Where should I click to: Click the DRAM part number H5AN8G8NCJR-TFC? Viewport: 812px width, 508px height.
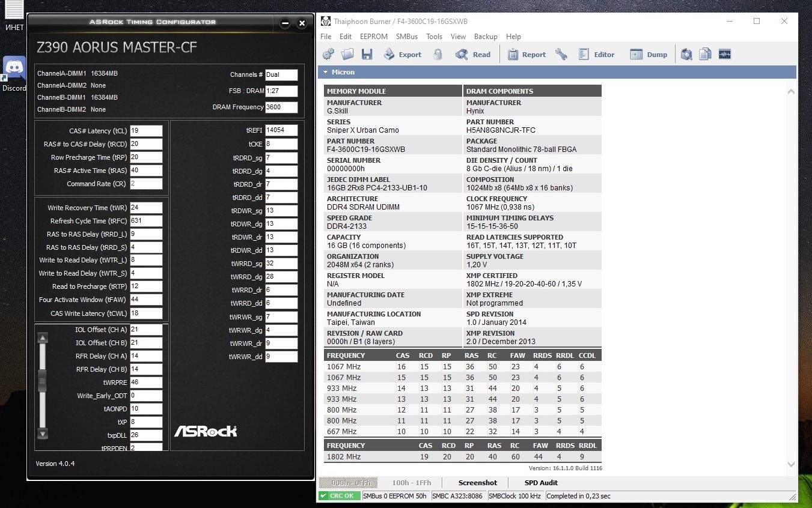(501, 130)
